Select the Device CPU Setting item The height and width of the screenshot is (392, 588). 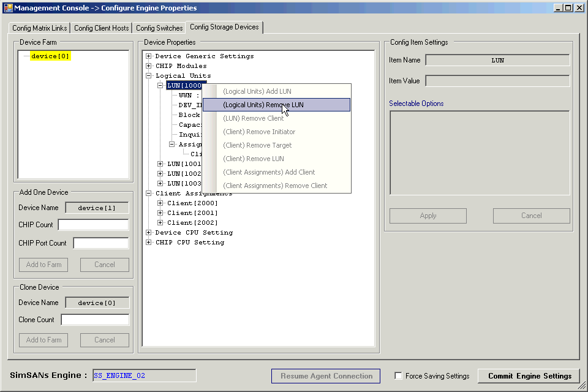click(194, 233)
